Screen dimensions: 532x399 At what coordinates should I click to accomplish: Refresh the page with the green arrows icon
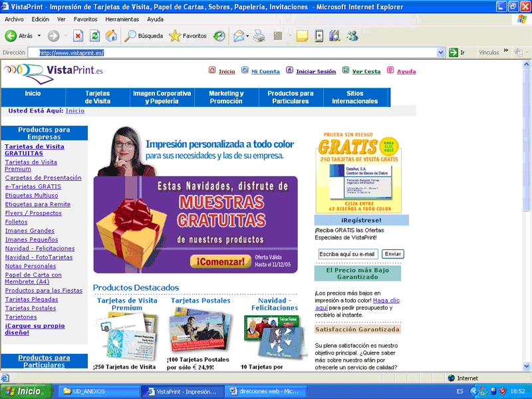click(94, 36)
